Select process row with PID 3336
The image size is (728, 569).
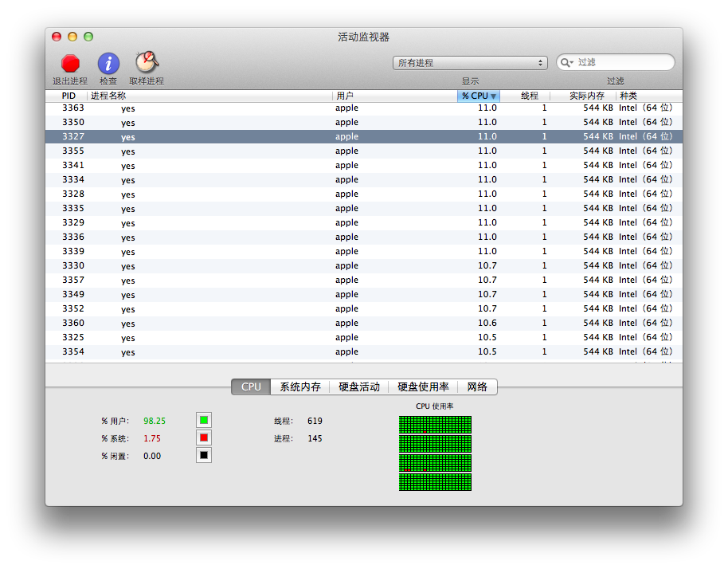click(363, 237)
